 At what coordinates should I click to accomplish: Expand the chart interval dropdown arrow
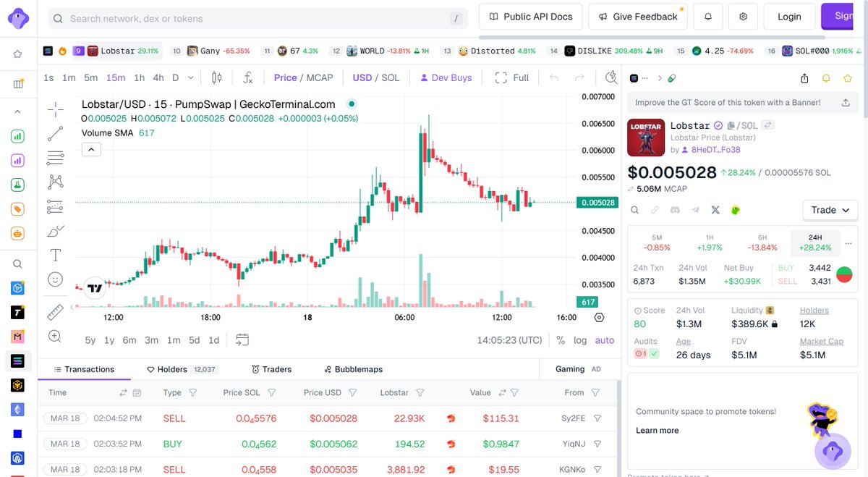pyautogui.click(x=191, y=77)
